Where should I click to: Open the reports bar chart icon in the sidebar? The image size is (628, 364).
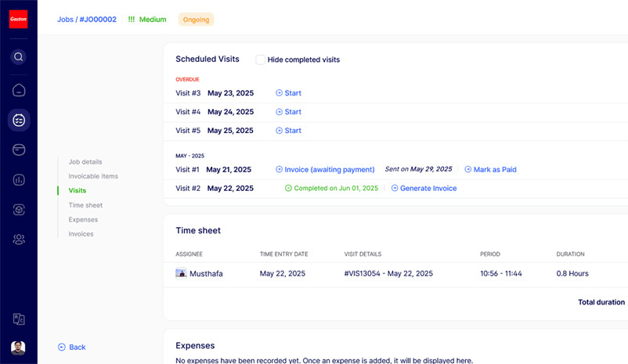pos(19,180)
